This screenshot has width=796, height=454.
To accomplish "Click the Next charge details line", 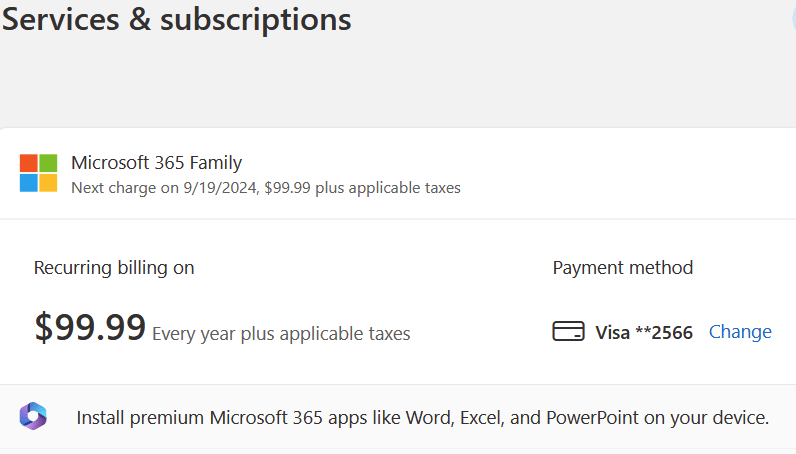I will tap(266, 187).
